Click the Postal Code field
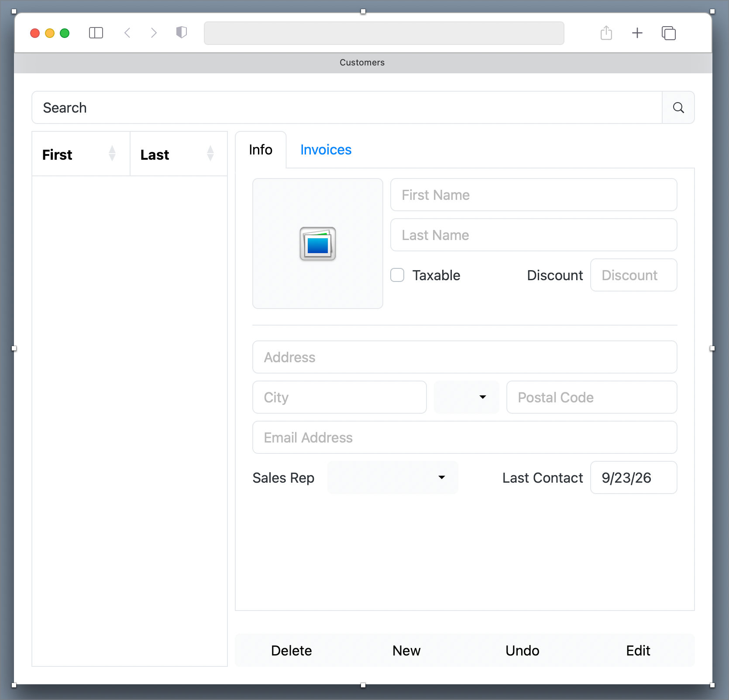This screenshot has height=700, width=729. (x=592, y=397)
